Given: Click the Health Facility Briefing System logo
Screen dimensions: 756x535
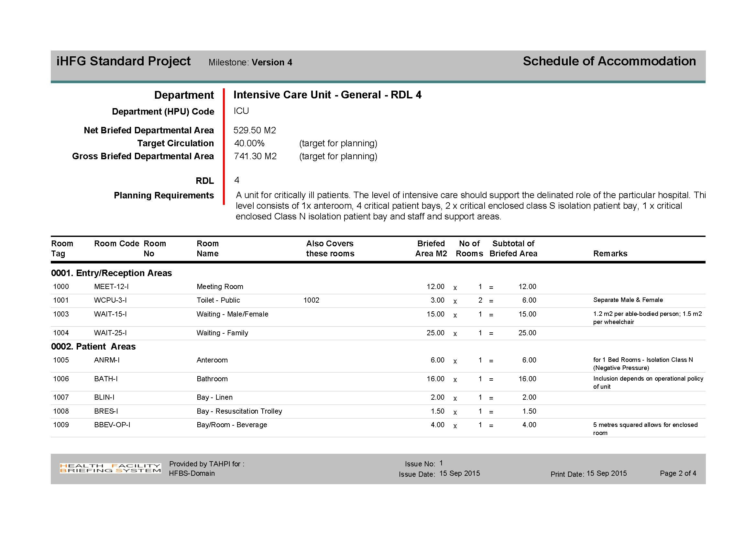Looking at the screenshot, I should tap(110, 468).
